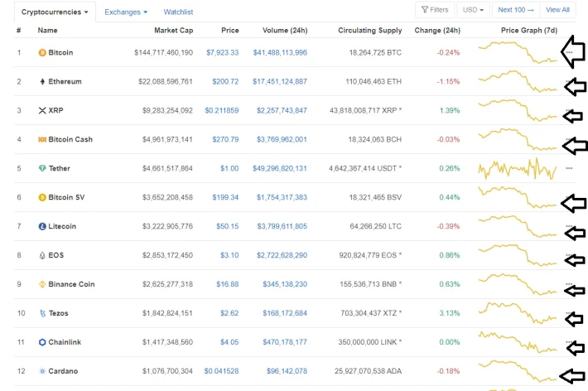Screen dimensions: 588x391
Task: Open the Filters button
Action: coord(435,10)
